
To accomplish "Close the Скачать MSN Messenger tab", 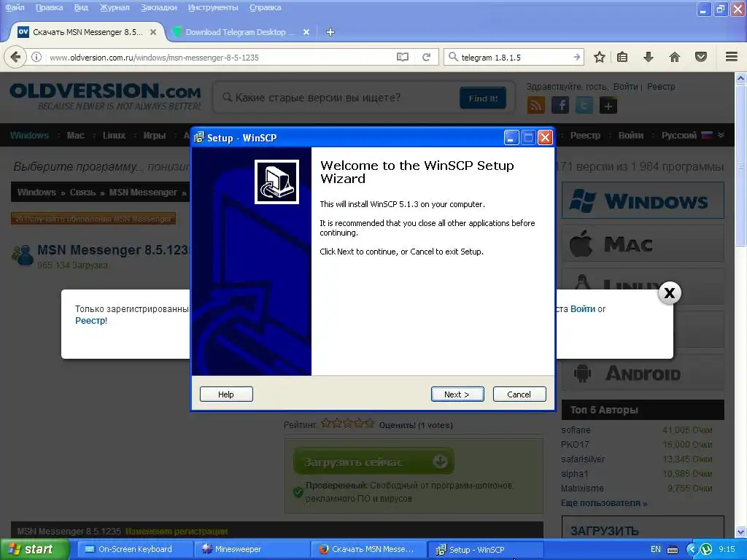I will pyautogui.click(x=153, y=32).
